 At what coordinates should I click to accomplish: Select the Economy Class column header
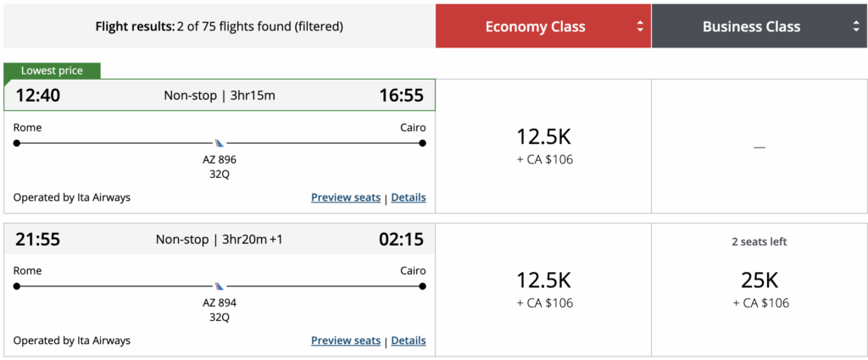tap(535, 27)
